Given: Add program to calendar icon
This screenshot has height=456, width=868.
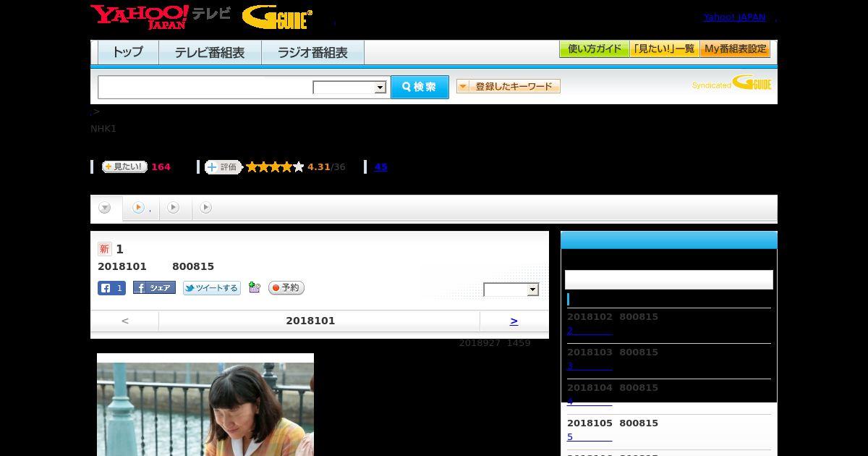Looking at the screenshot, I should (254, 287).
